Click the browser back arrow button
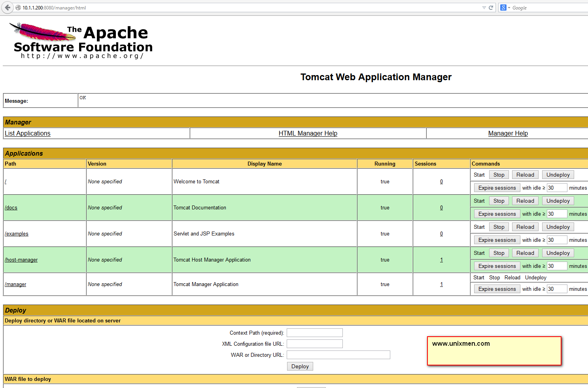The width and height of the screenshot is (588, 388). (x=8, y=8)
